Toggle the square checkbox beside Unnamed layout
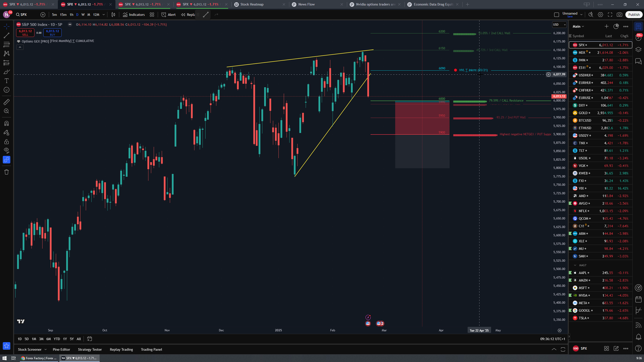 point(556,15)
